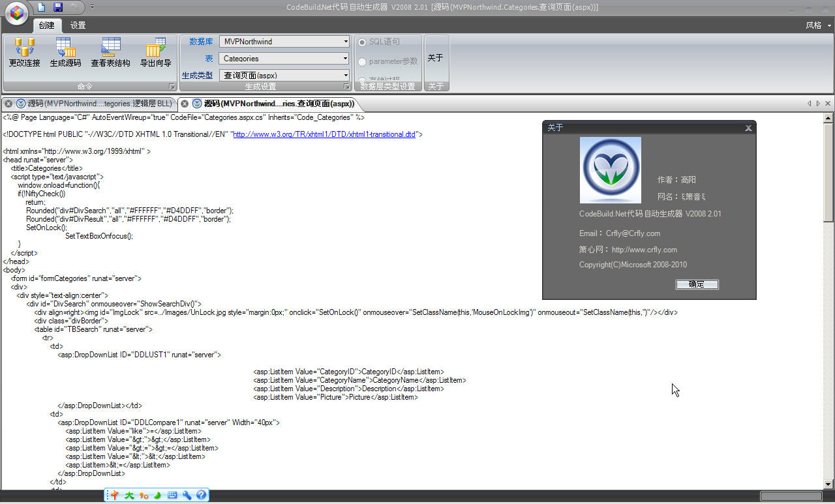Click the SetTextBoxOnfocus(); code line
835x504 pixels.
coord(99,236)
